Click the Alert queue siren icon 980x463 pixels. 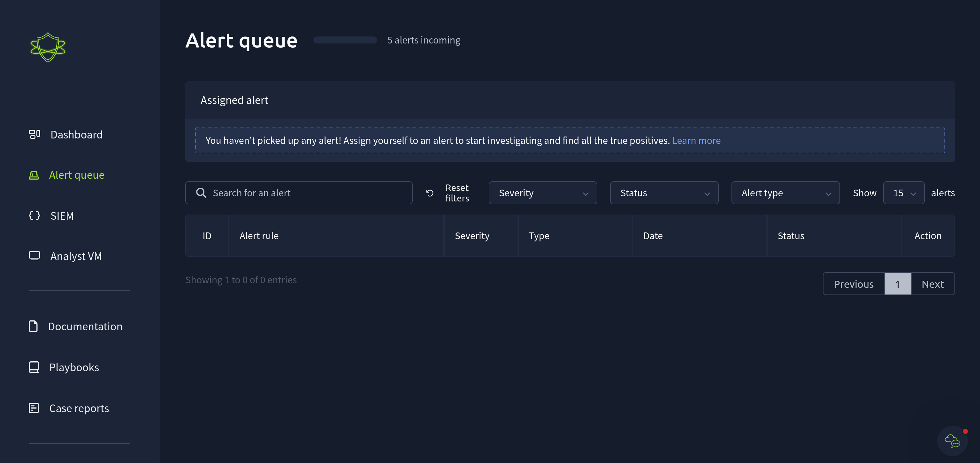(34, 175)
